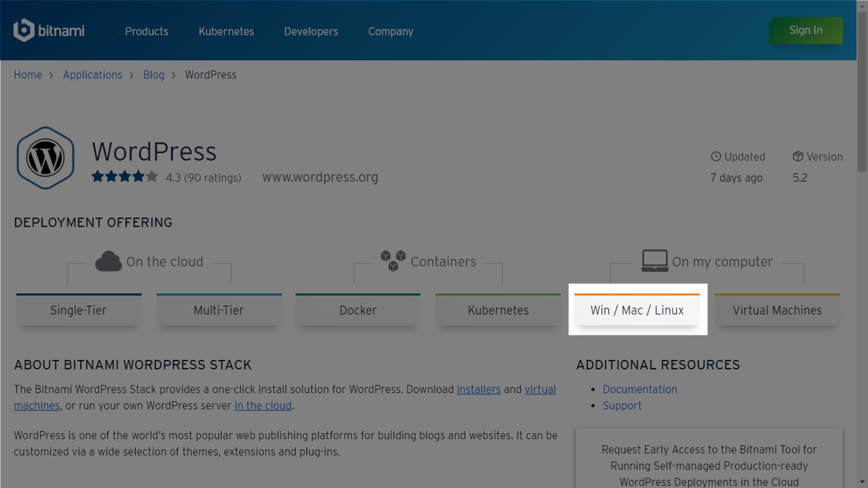Click the page vertical scrollbar thumb

click(x=862, y=90)
